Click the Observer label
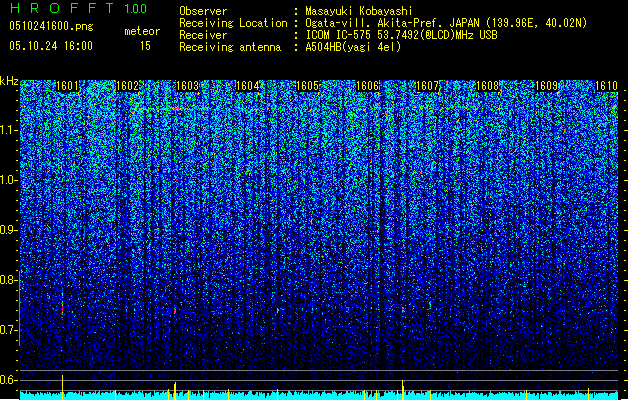629x400 pixels. click(203, 11)
